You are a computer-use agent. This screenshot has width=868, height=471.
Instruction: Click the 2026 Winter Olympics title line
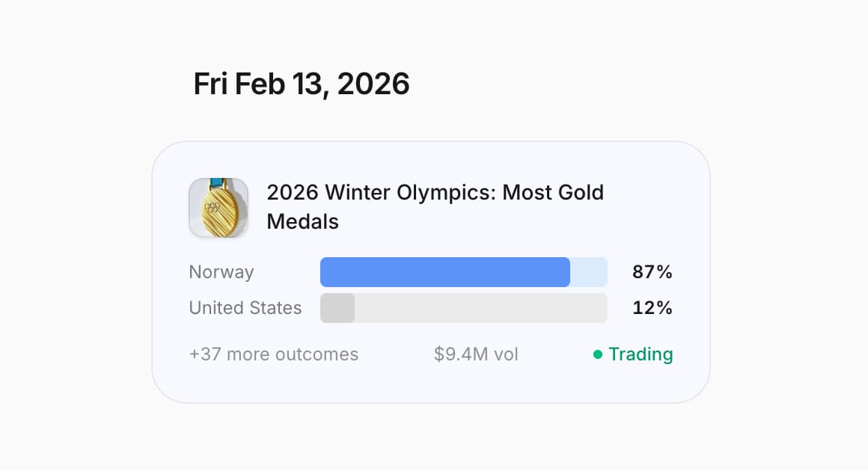coord(435,193)
